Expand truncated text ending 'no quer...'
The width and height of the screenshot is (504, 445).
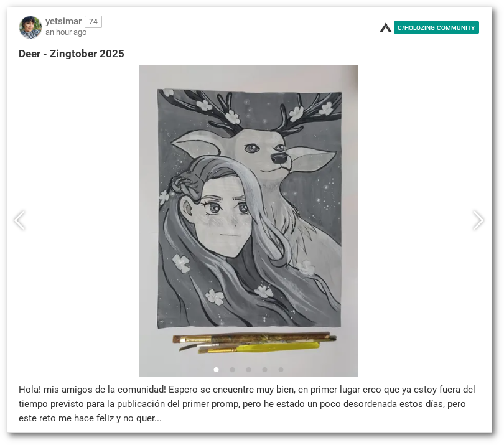149,418
